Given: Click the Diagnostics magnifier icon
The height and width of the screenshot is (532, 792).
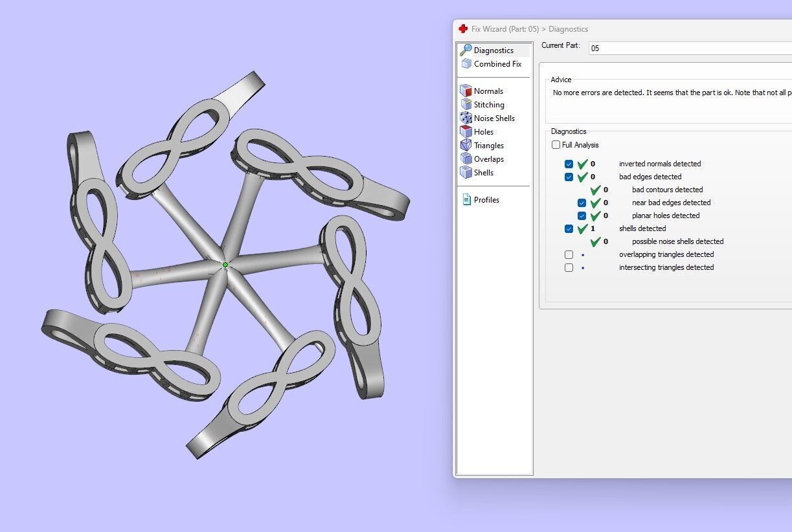Looking at the screenshot, I should point(466,50).
